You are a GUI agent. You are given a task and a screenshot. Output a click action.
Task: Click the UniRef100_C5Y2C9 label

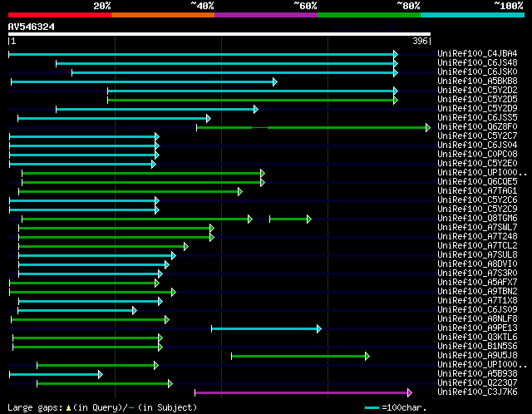coord(477,209)
